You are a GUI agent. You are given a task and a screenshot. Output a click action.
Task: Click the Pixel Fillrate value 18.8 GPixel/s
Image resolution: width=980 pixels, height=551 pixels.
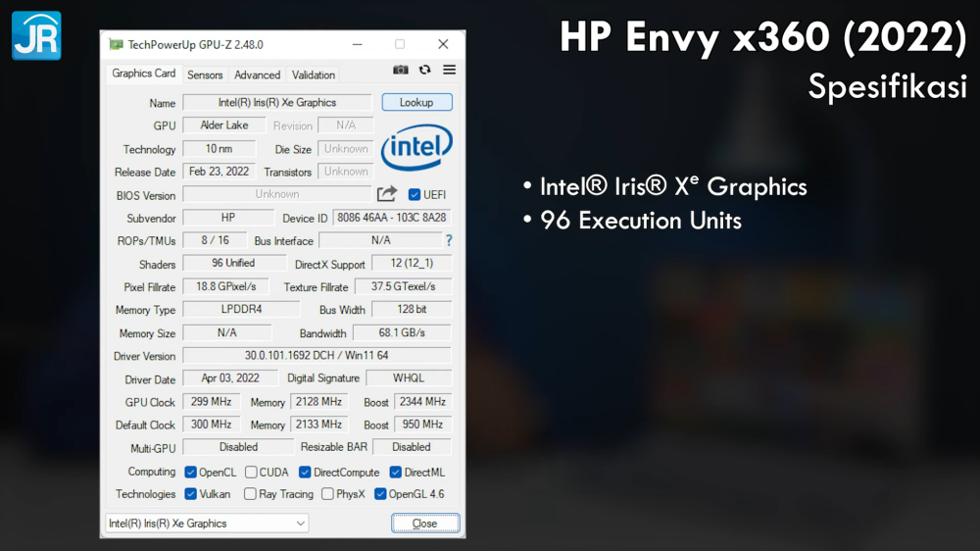click(x=225, y=286)
